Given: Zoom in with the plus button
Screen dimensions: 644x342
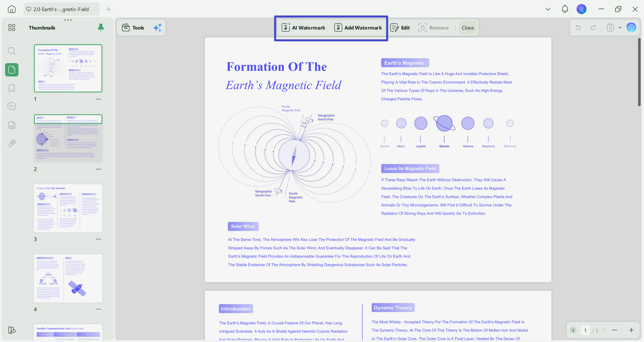Looking at the screenshot, I should tap(631, 330).
